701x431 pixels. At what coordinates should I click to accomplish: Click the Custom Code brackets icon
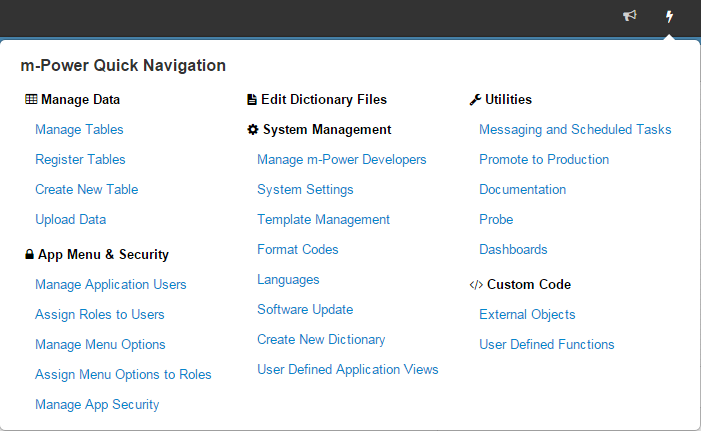tap(476, 284)
